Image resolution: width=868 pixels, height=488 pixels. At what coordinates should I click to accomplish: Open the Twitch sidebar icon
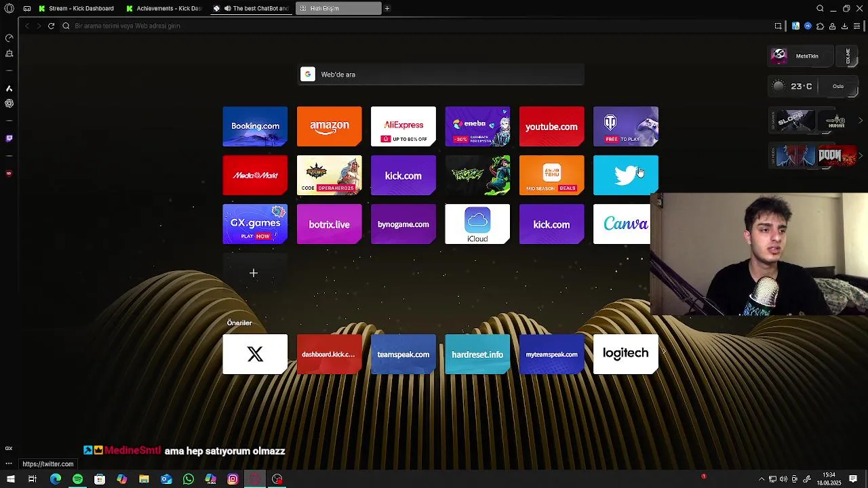point(9,138)
